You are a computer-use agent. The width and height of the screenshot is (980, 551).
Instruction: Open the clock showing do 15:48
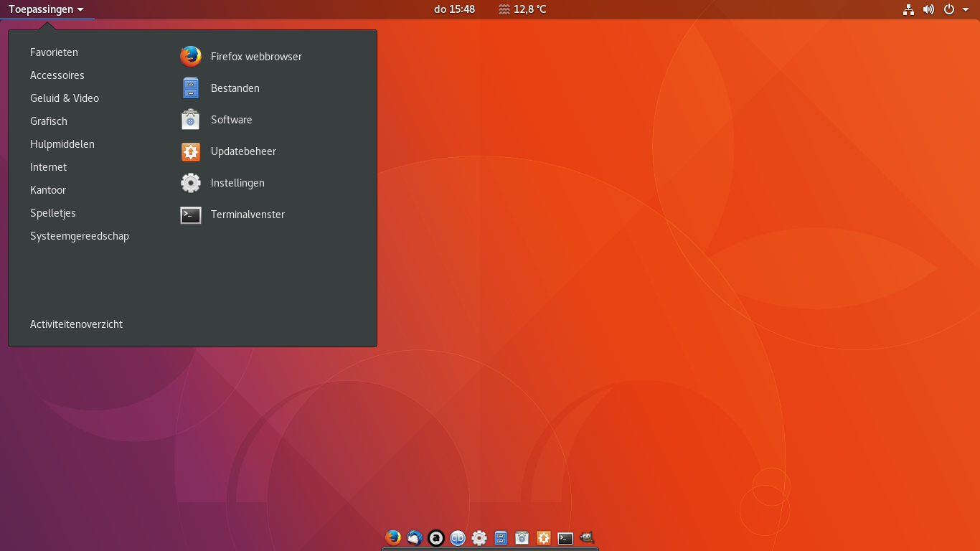coord(455,9)
